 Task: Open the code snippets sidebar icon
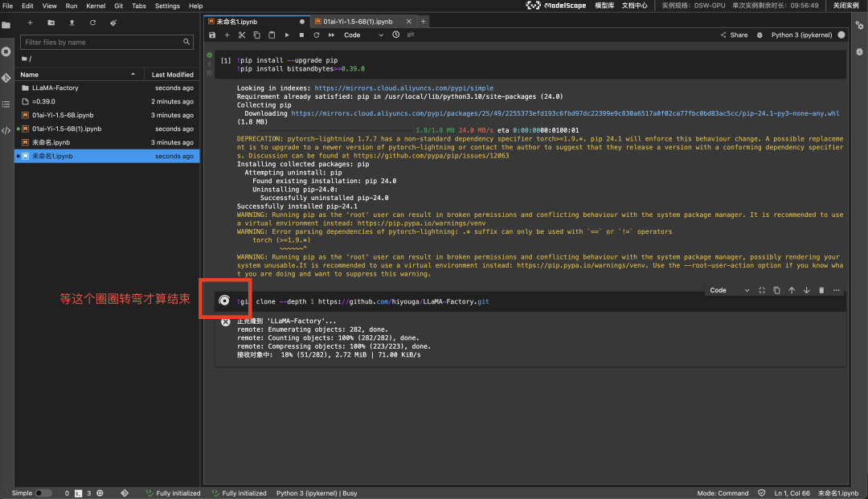(6, 130)
